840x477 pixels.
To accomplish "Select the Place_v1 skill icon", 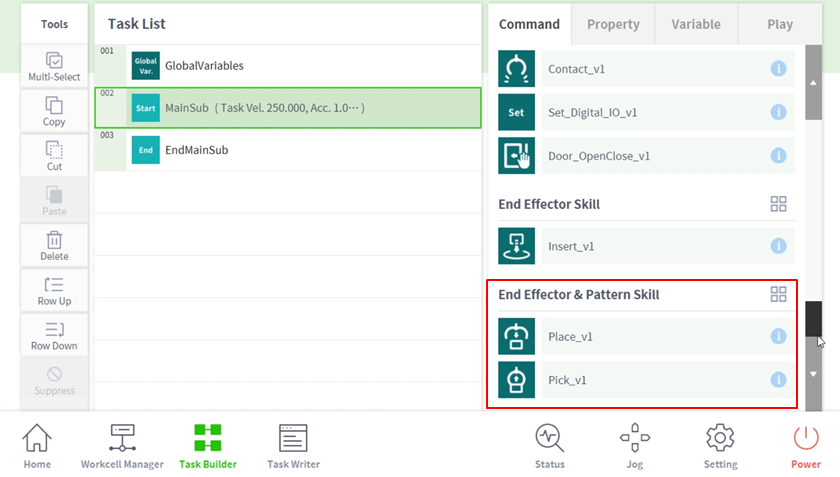I will coord(516,336).
